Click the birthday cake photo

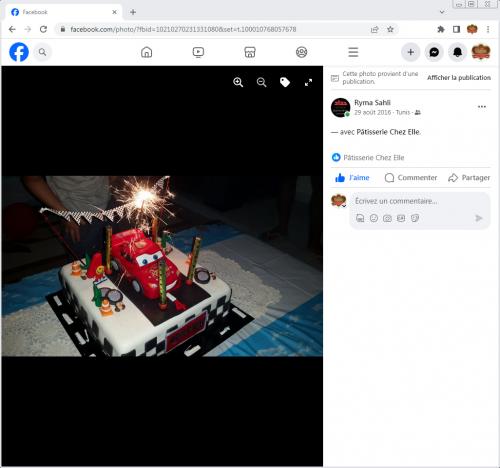coord(162,266)
